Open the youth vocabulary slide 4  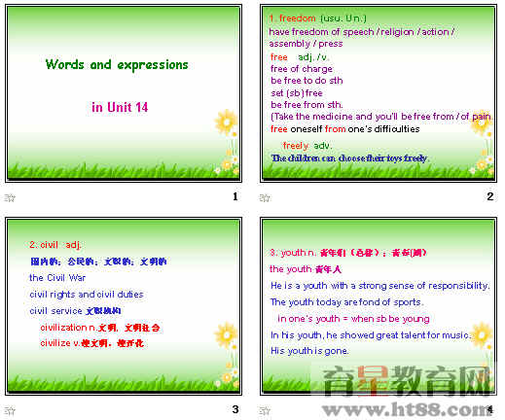pyautogui.click(x=379, y=306)
